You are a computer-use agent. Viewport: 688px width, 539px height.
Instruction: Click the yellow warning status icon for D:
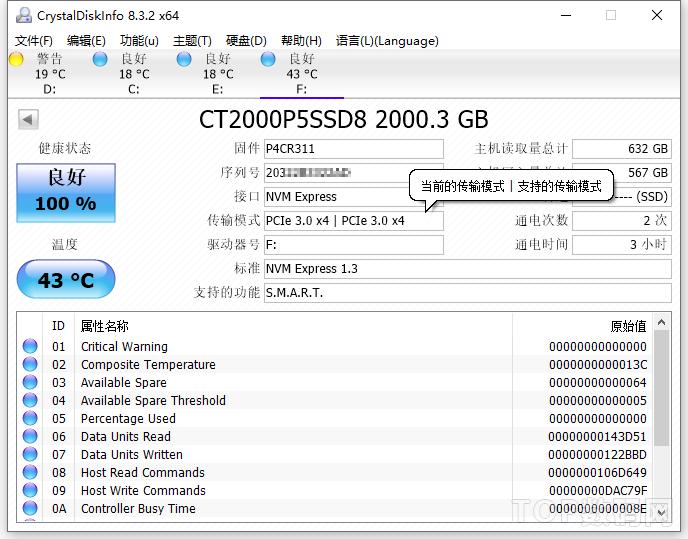16,59
